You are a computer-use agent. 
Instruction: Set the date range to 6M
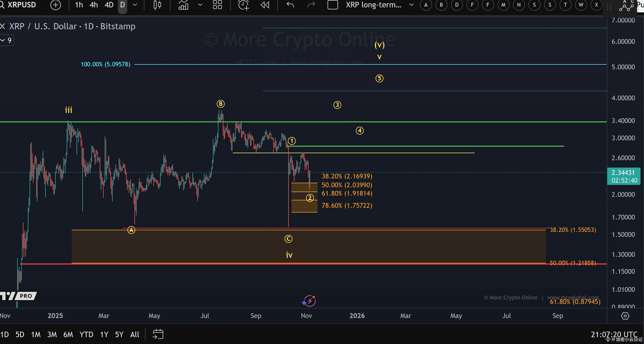pos(68,334)
